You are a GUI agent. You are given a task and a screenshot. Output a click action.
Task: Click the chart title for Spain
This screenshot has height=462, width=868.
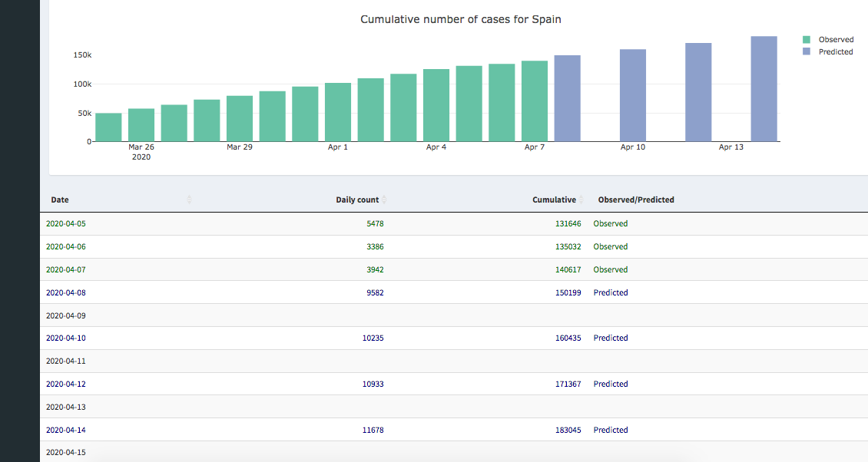pos(460,19)
